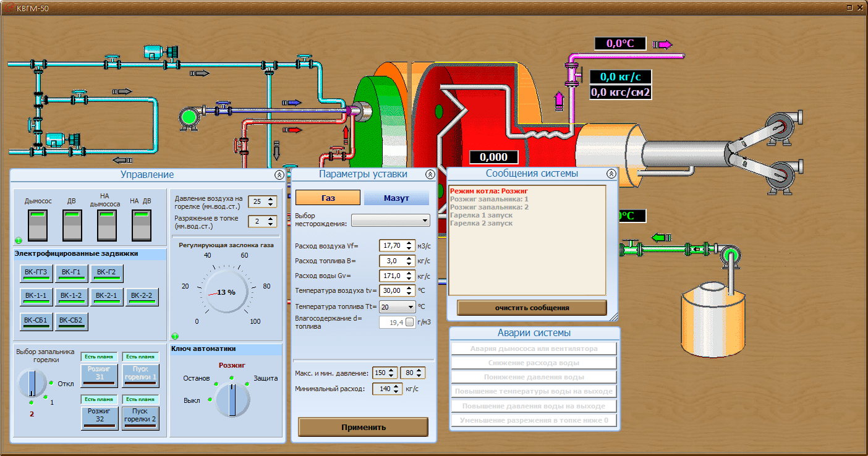Click the top cyan motor pump
868x456 pixels.
point(160,52)
